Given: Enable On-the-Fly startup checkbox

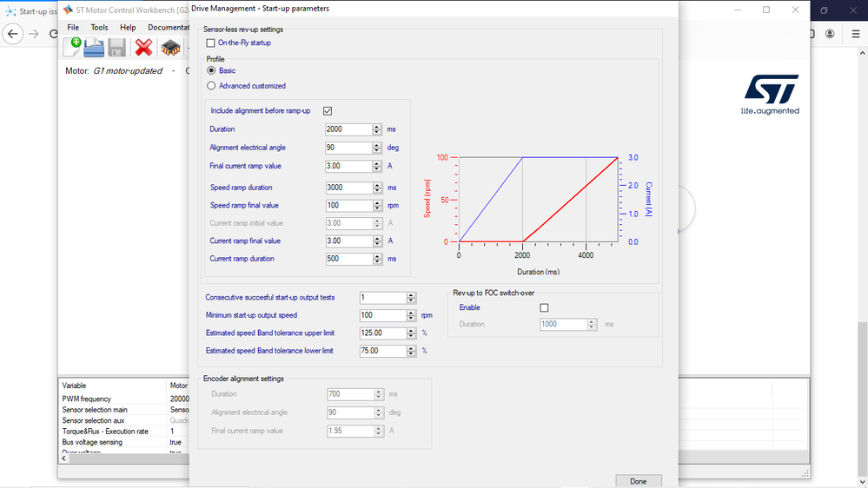Looking at the screenshot, I should (210, 43).
